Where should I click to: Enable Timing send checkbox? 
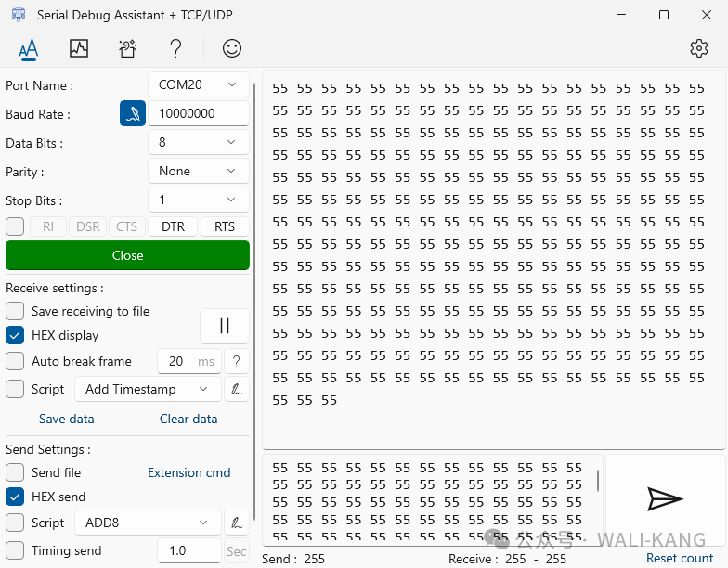pyautogui.click(x=15, y=550)
